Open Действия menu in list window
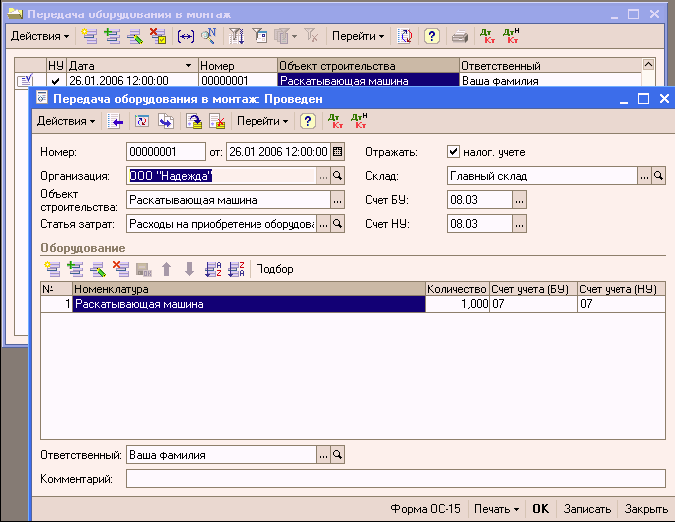The image size is (675, 522). [x=40, y=36]
